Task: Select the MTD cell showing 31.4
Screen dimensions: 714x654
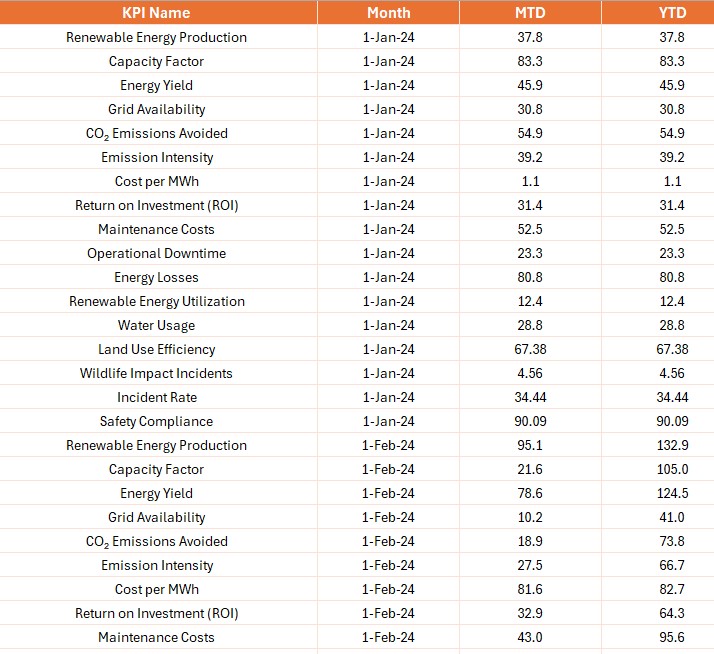Action: [x=530, y=205]
